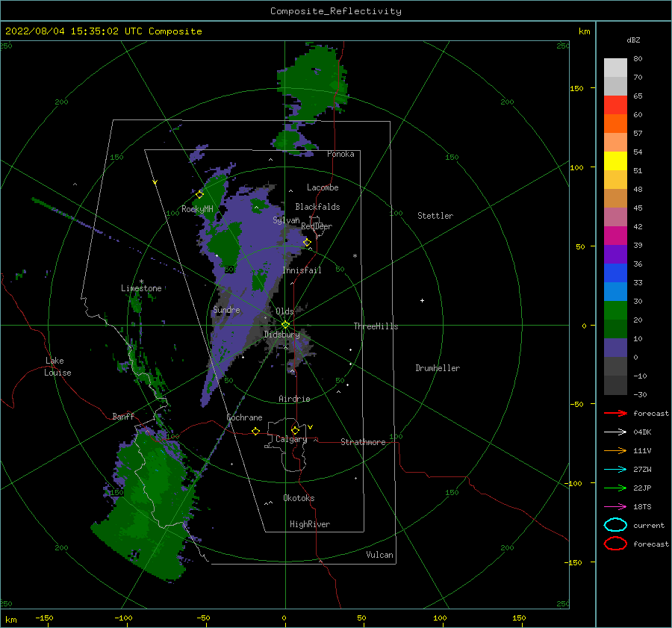Click the white plus marker east of ThreeHills
The height and width of the screenshot is (628, 672).
point(422,300)
